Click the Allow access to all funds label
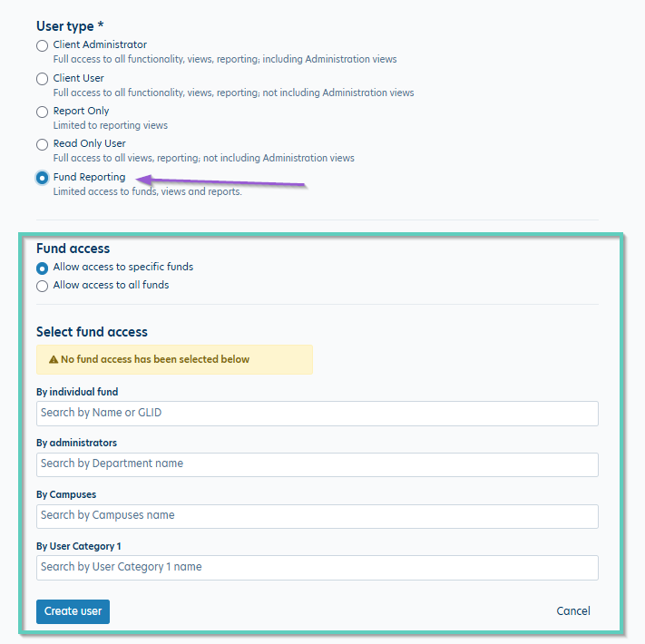Viewport: 645px width, 644px height. pyautogui.click(x=111, y=285)
